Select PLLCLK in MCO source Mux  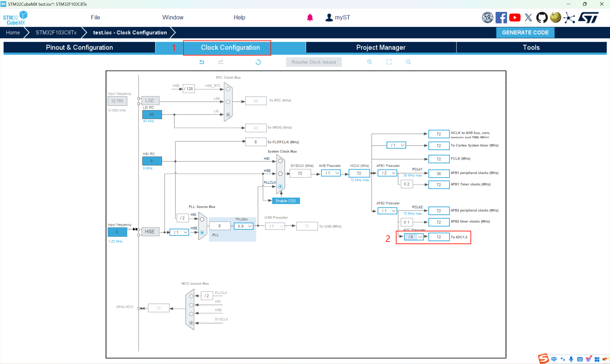tap(191, 296)
